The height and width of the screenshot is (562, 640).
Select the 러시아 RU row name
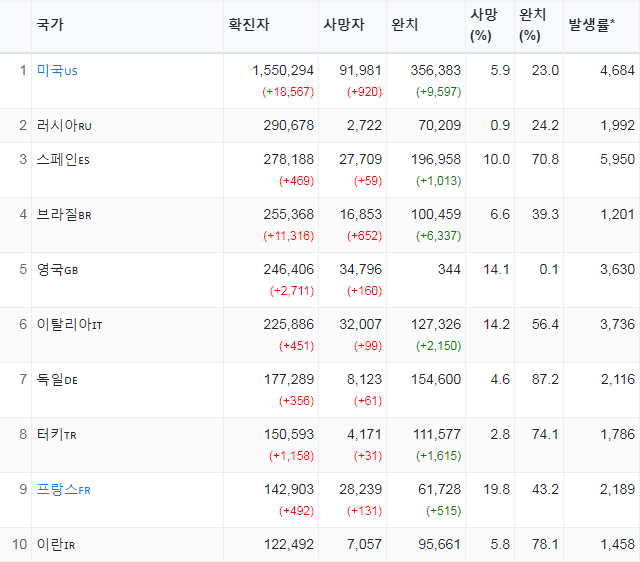(64, 125)
